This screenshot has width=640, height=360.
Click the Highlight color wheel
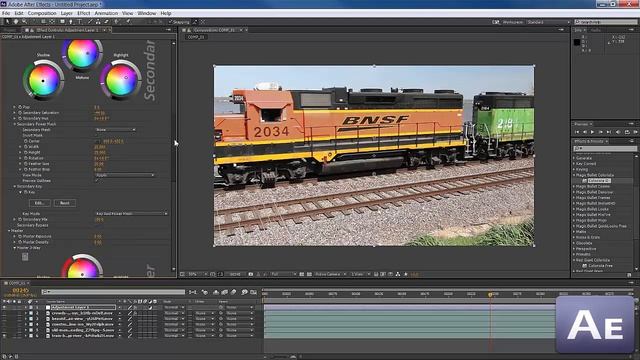click(121, 80)
